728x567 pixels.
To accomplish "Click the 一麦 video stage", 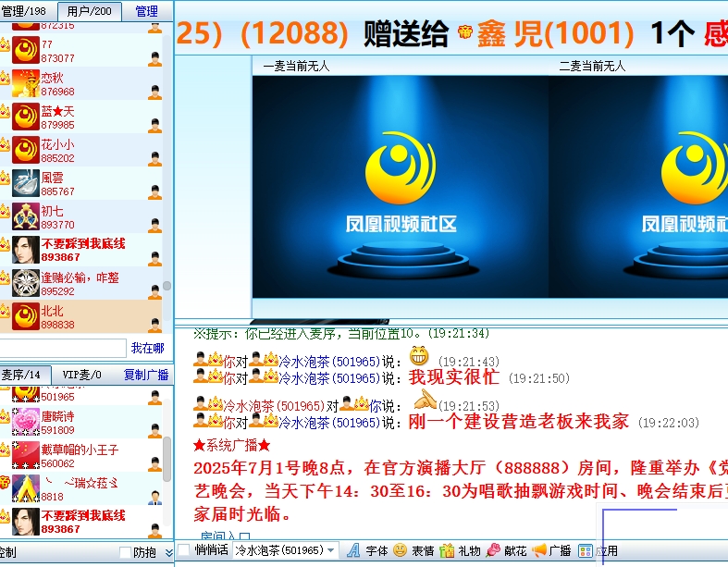I will (x=401, y=187).
